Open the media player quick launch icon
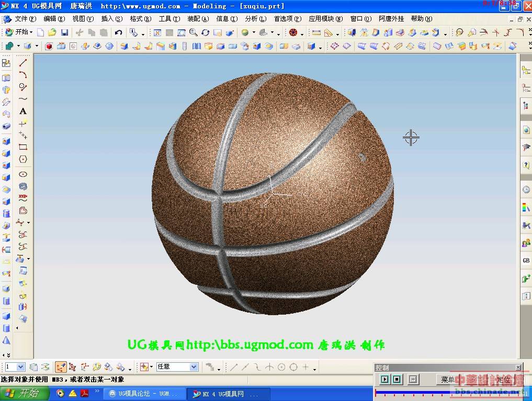The width and height of the screenshot is (532, 401). coord(60,394)
